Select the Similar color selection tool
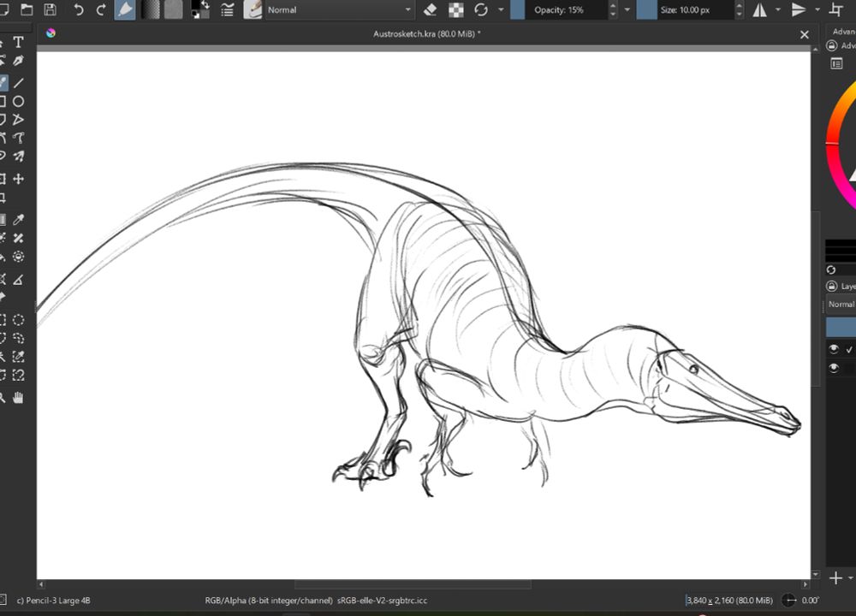856x616 pixels. click(x=19, y=357)
